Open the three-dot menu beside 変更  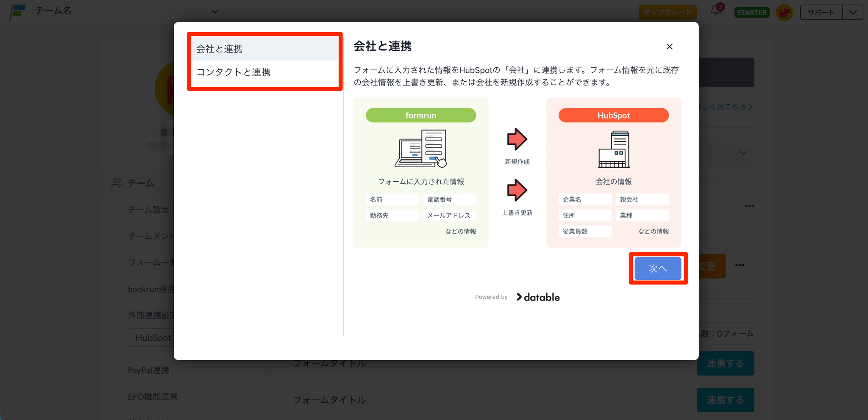(x=740, y=265)
